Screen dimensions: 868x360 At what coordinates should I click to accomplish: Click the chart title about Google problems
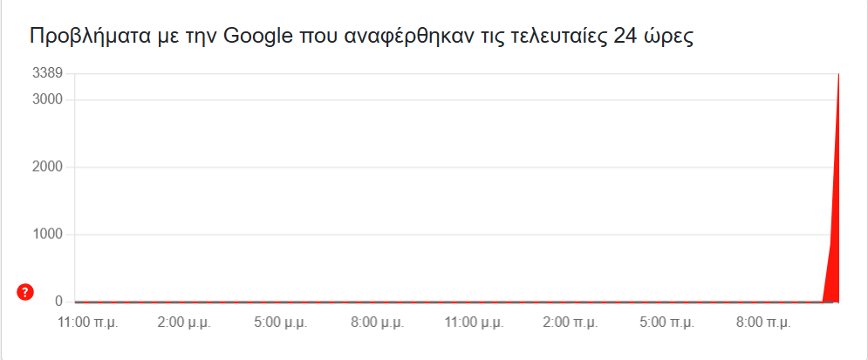click(361, 37)
